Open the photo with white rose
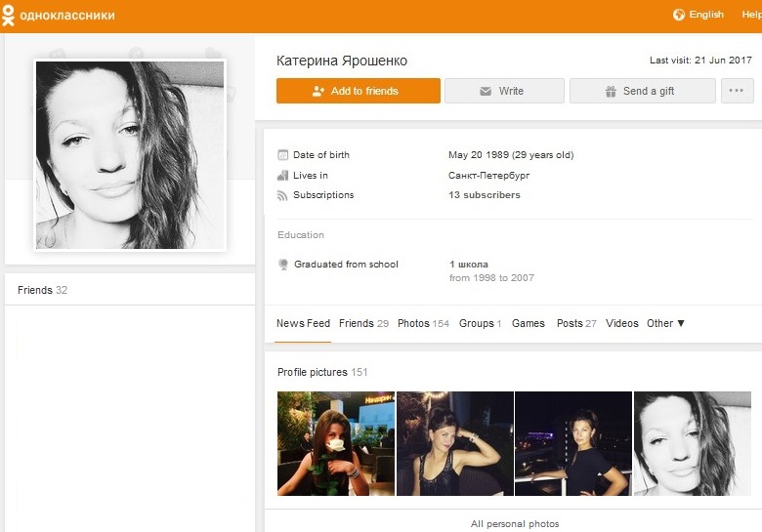Image resolution: width=762 pixels, height=532 pixels. pyautogui.click(x=336, y=443)
